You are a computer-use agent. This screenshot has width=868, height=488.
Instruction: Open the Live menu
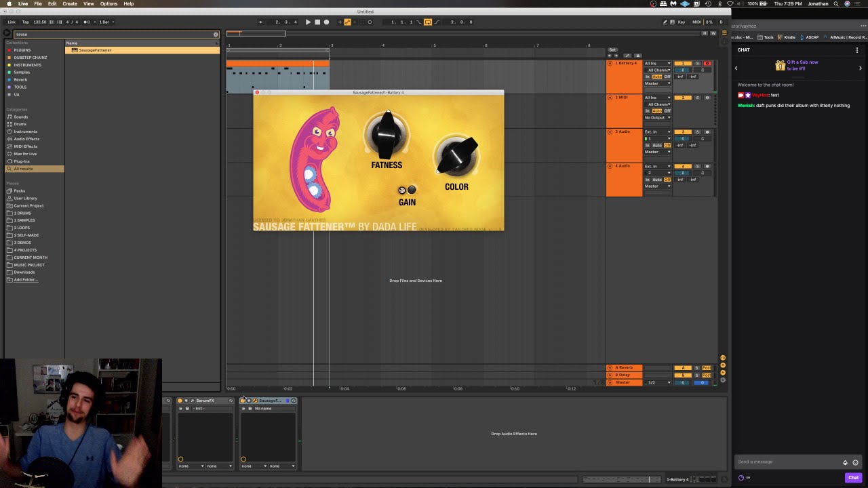(23, 3)
